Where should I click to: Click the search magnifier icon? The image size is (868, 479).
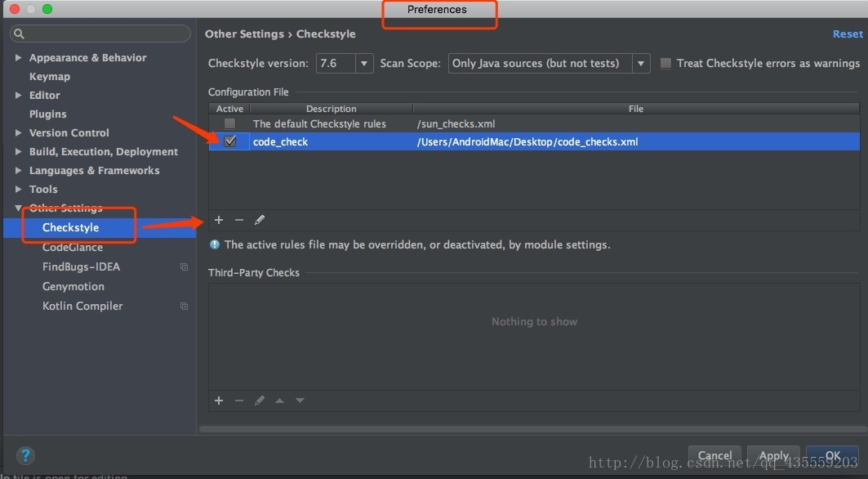coord(19,34)
